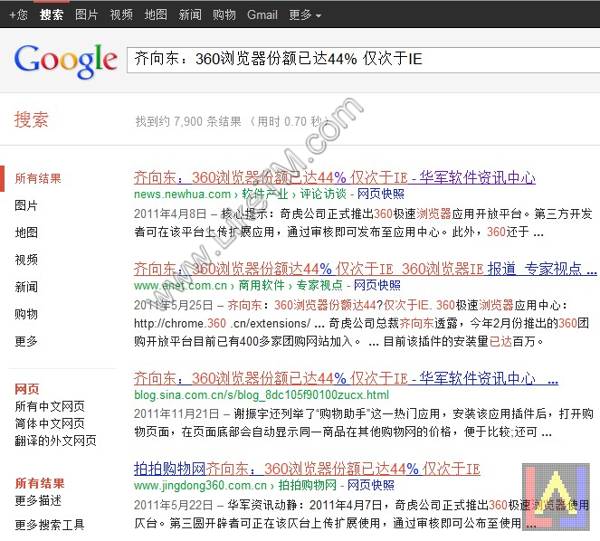Open the blog.sina.com.cn result title
The height and width of the screenshot is (541, 600).
coord(346,378)
